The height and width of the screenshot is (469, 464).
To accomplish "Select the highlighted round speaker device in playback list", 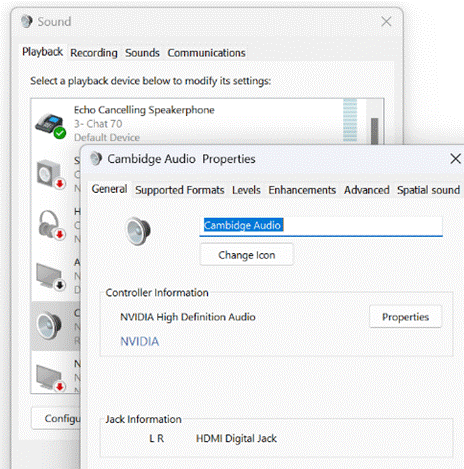I will [49, 326].
